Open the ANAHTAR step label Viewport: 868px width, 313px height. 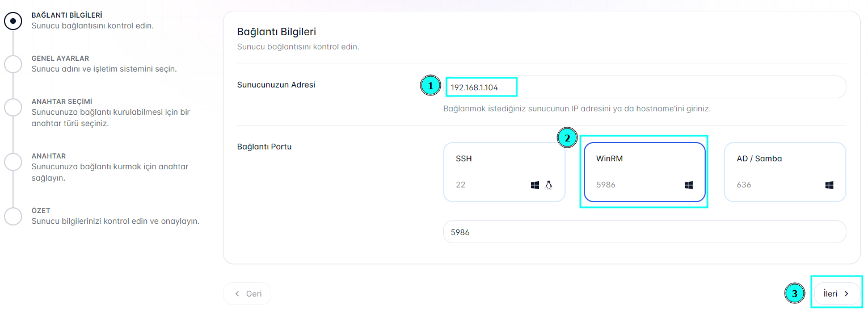(x=49, y=156)
